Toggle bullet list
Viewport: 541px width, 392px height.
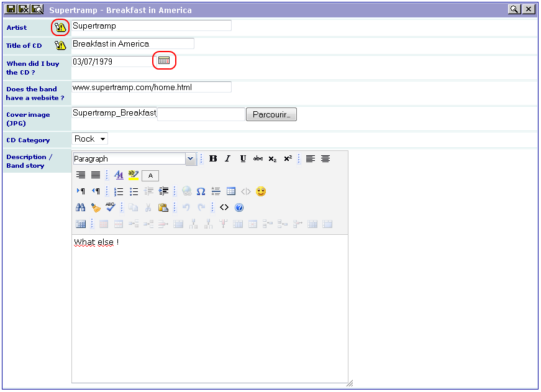tap(134, 191)
